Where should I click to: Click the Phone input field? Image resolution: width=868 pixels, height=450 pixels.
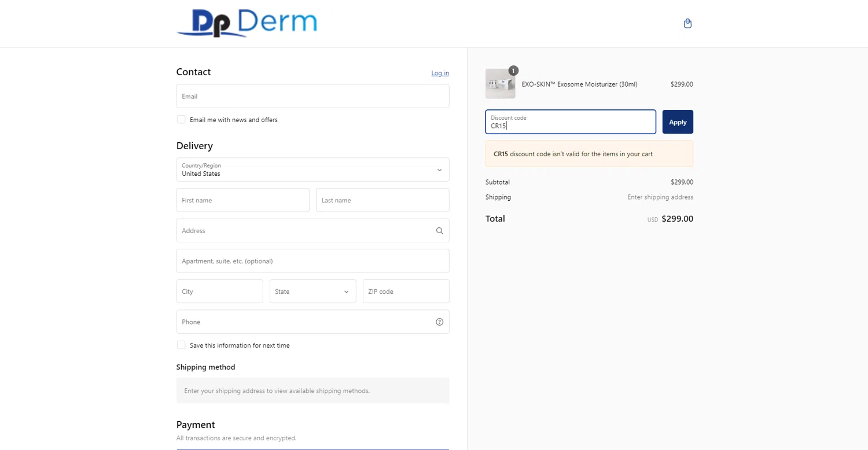tap(313, 322)
